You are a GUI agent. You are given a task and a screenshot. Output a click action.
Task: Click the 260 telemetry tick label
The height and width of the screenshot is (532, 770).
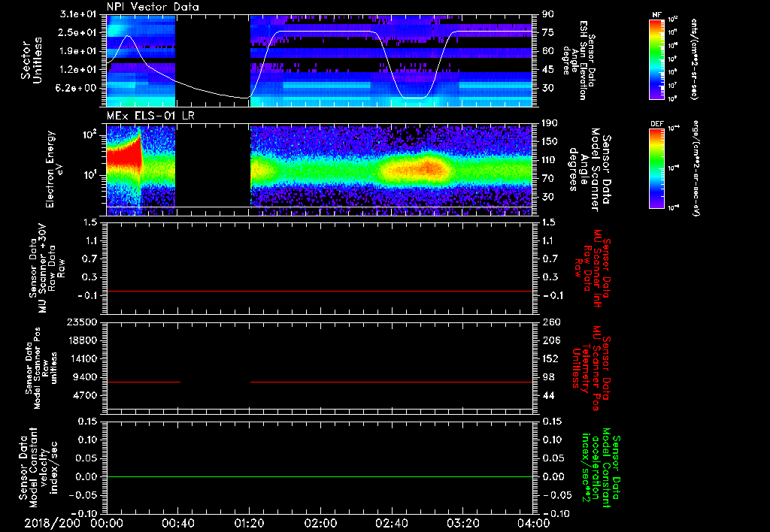click(x=550, y=322)
